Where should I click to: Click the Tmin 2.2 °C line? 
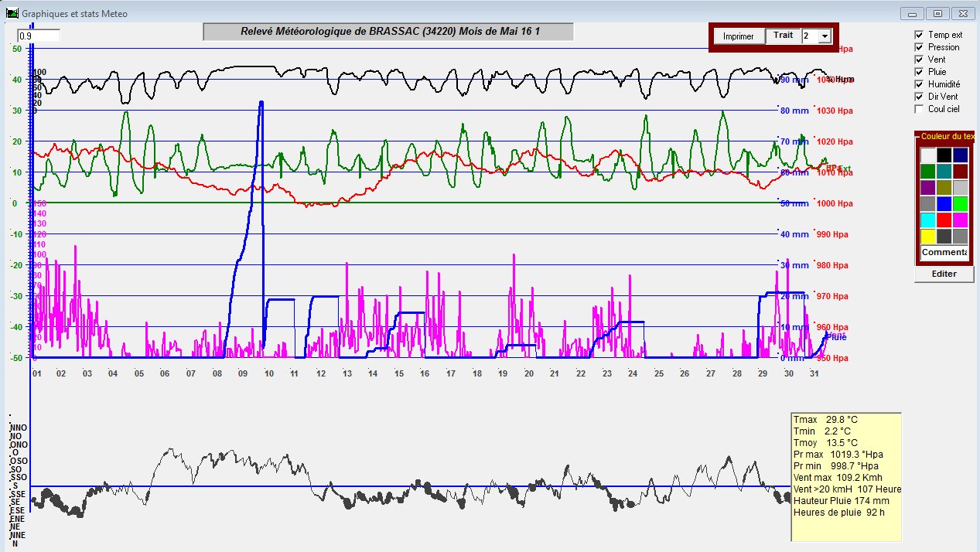[x=823, y=431]
